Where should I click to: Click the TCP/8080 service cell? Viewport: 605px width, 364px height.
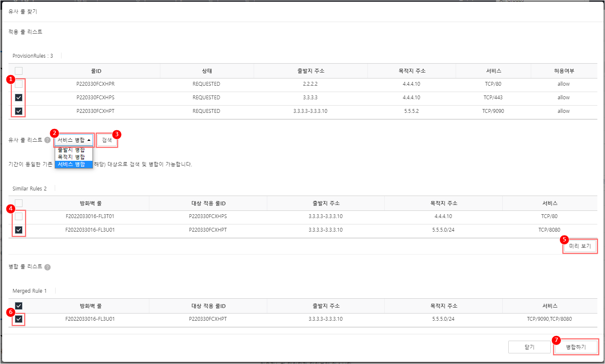(x=549, y=230)
